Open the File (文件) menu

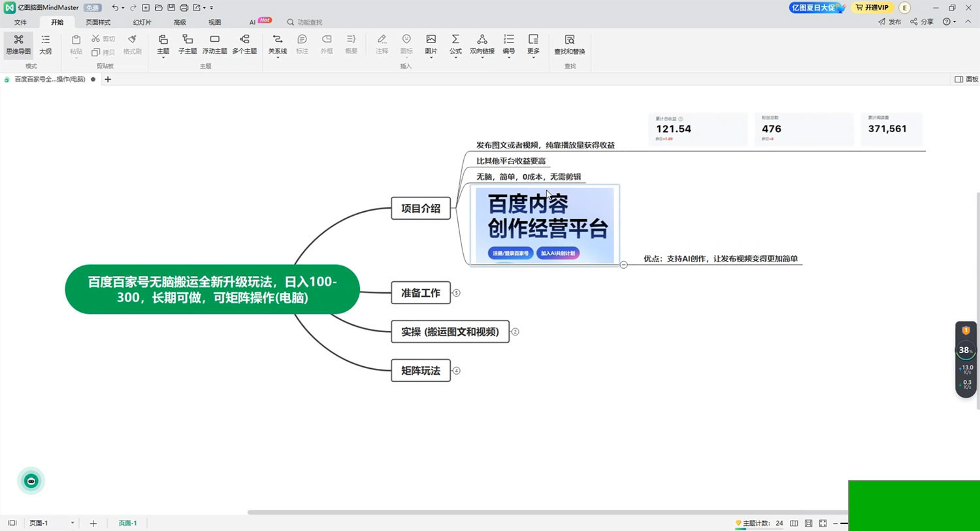coord(20,22)
